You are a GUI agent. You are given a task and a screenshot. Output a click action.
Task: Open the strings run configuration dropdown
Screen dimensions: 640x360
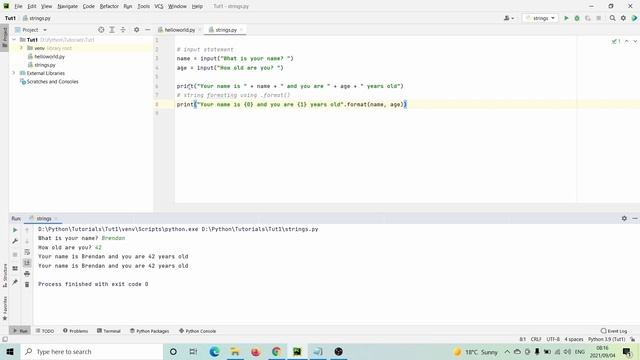[540, 18]
